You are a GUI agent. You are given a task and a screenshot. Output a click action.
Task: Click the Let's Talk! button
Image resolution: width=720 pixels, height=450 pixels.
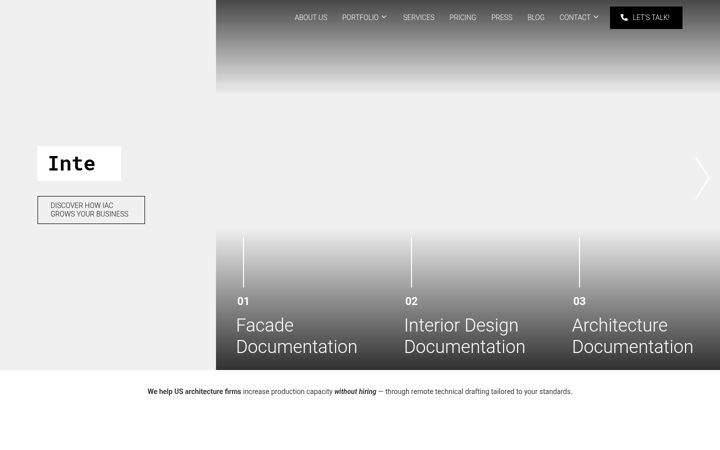[x=646, y=18]
